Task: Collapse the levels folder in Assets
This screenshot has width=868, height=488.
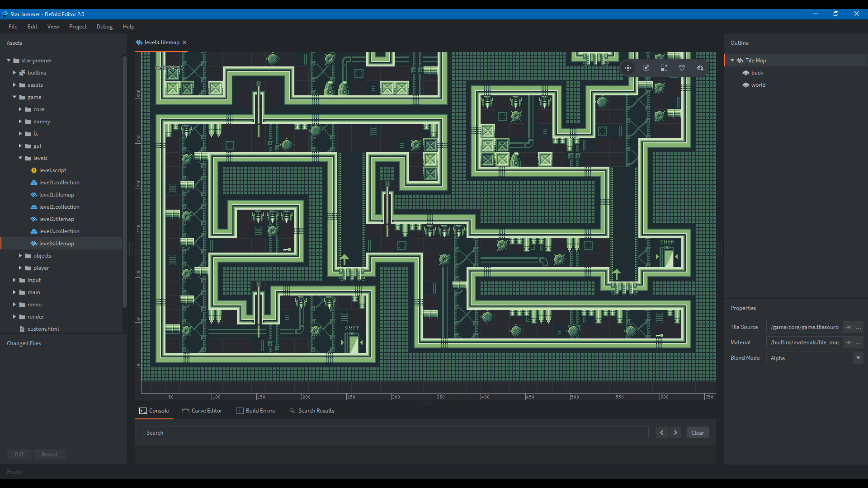Action: (x=20, y=158)
